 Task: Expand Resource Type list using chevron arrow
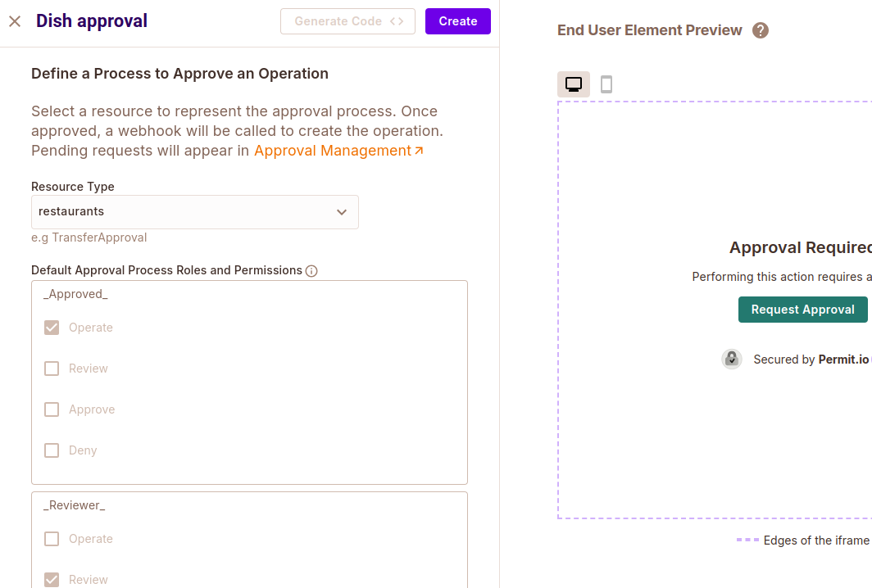(342, 212)
